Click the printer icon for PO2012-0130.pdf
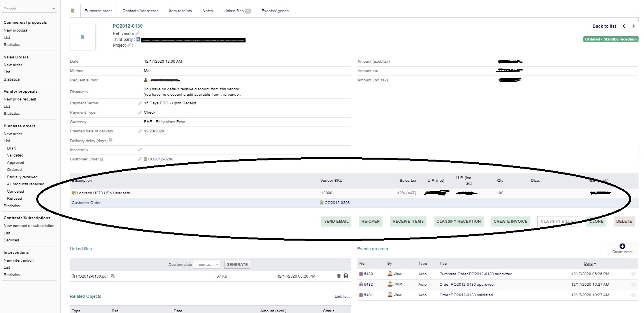644x313 pixels. pos(346,276)
